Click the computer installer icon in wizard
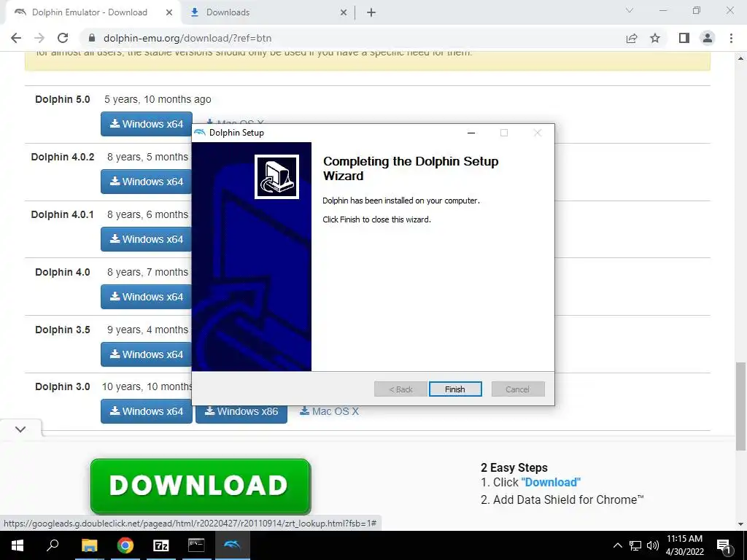The width and height of the screenshot is (747, 560). (x=276, y=176)
